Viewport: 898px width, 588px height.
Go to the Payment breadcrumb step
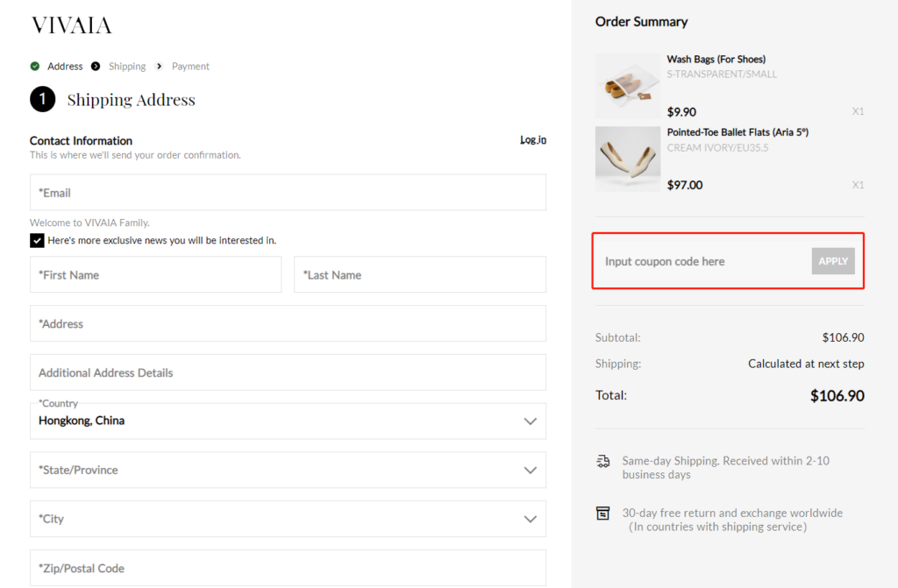click(x=190, y=67)
